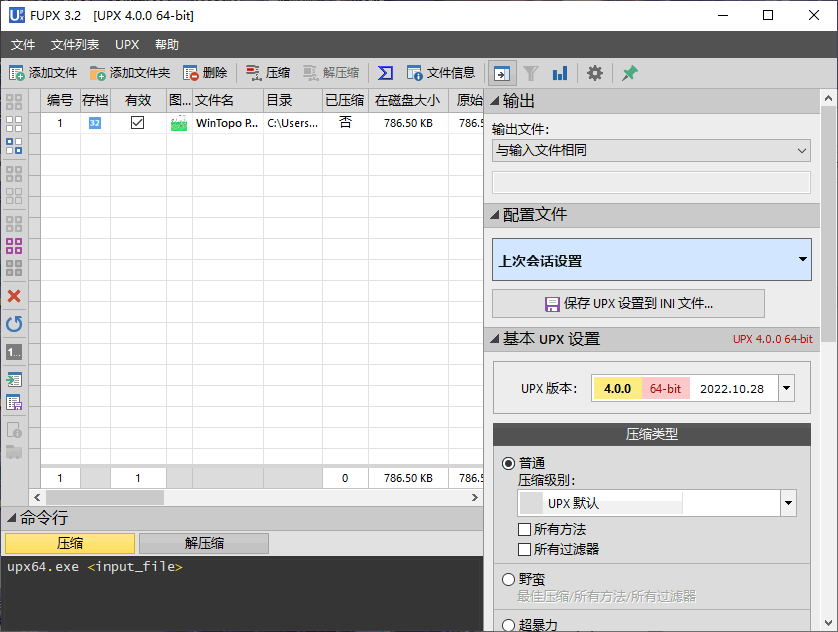This screenshot has width=838, height=632.
Task: Click the file list scroll-right arrow
Action: 475,497
